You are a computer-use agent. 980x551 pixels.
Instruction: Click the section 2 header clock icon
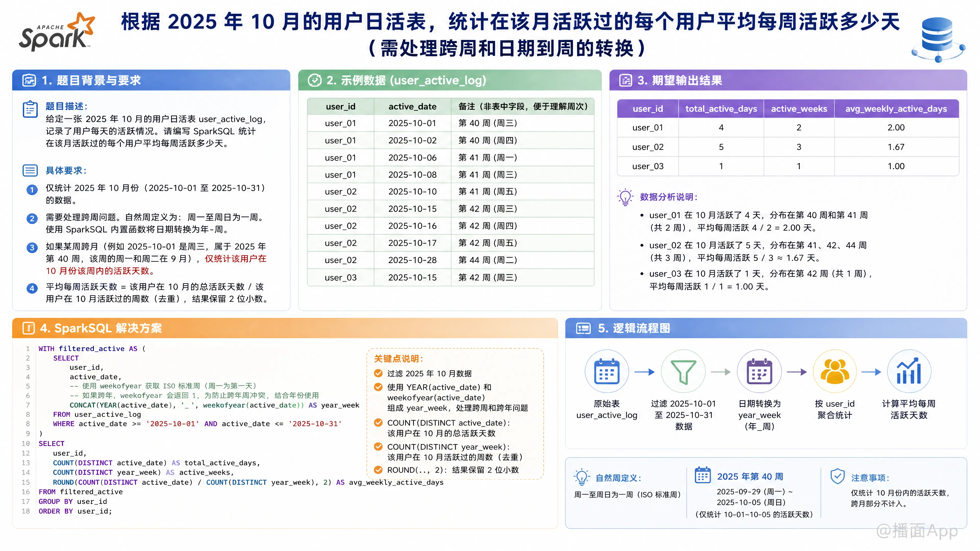tap(315, 80)
